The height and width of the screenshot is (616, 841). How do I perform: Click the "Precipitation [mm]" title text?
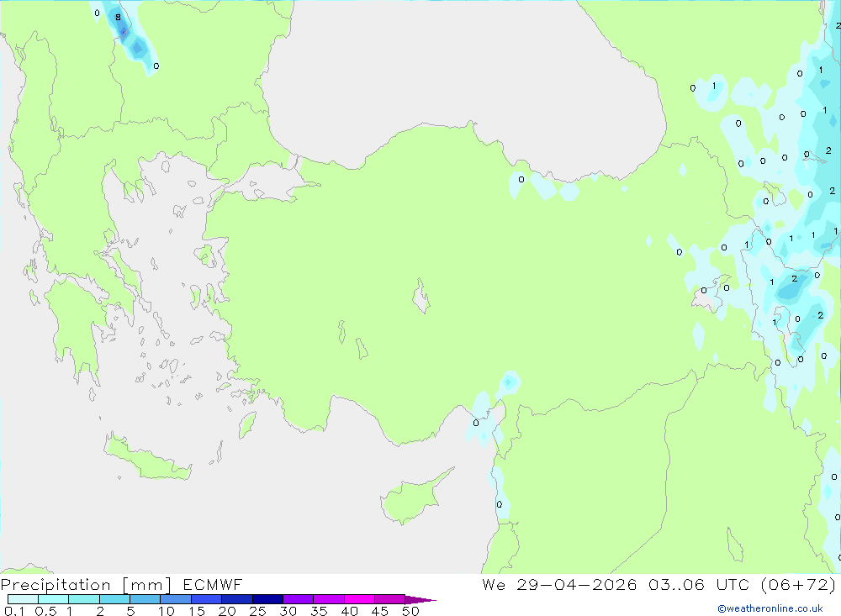pos(86,585)
